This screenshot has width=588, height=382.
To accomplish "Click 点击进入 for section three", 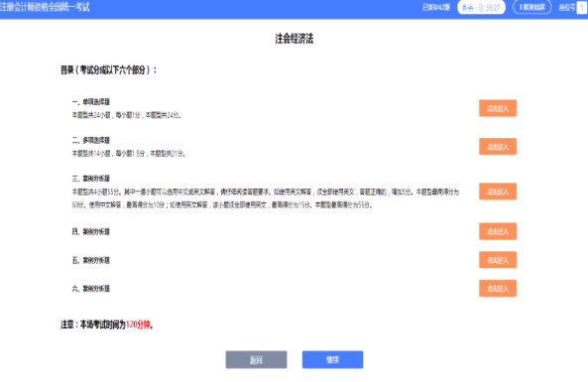I will (498, 191).
